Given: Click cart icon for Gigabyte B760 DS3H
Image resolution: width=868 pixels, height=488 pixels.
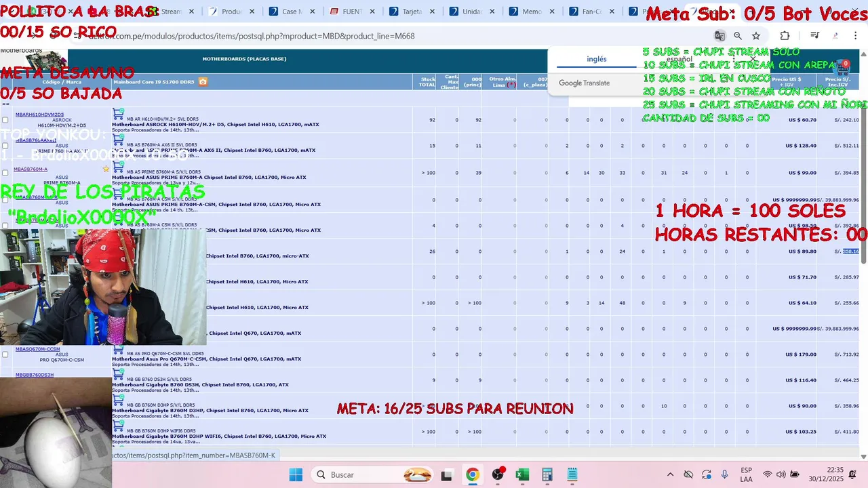Looking at the screenshot, I should click(x=118, y=374).
